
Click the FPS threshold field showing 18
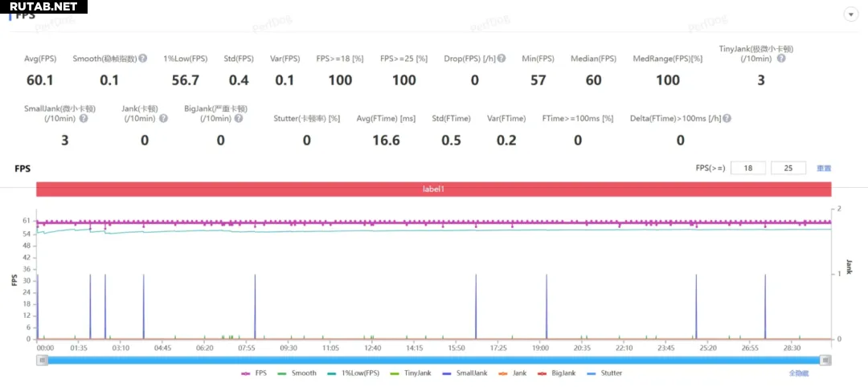point(748,168)
